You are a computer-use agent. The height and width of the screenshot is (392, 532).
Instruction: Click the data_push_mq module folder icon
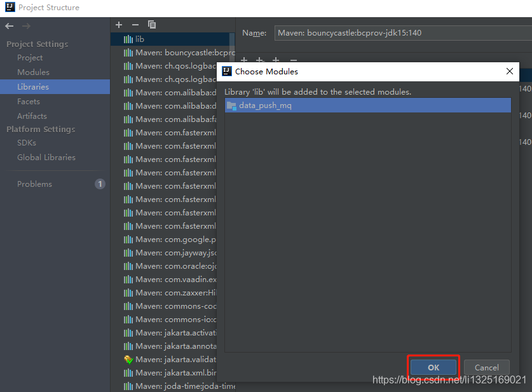coord(231,105)
